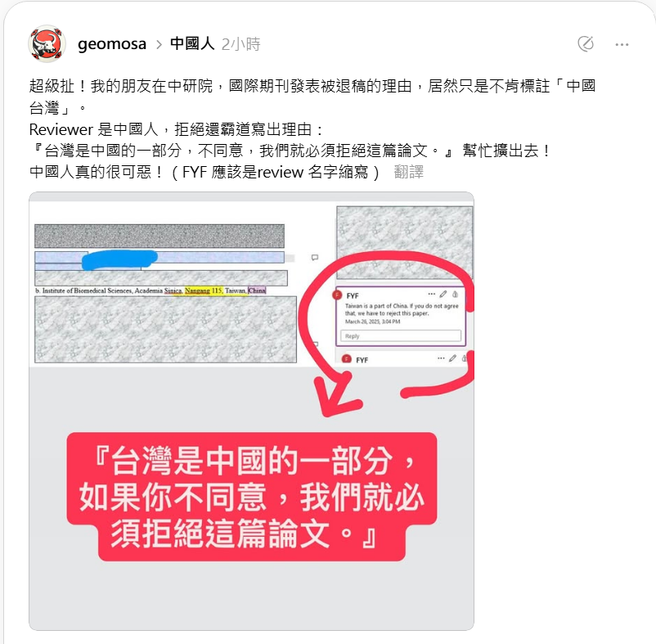Viewport: 656px width, 644px height.
Task: Click the 2小時 timestamp
Action: point(240,44)
